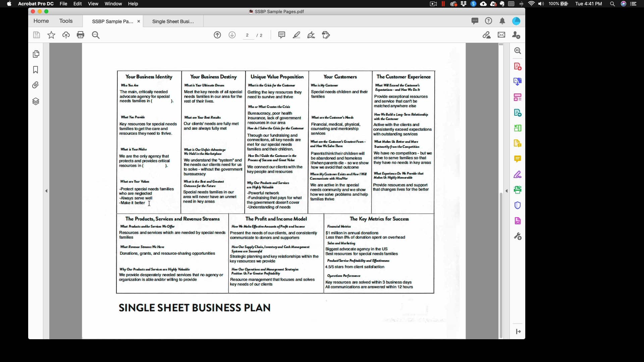The image size is (644, 362).
Task: Star this file as favorite
Action: 51,35
